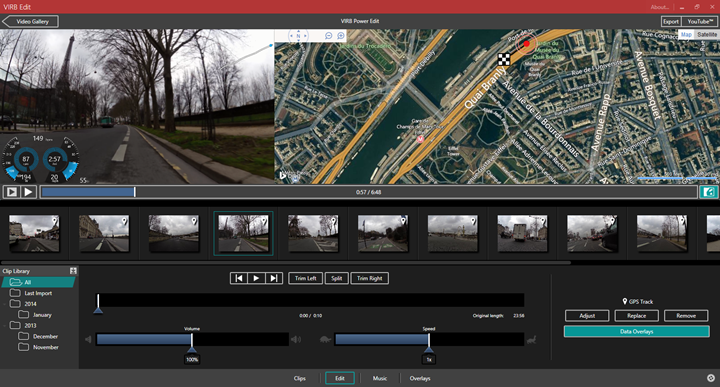Remove the GPS Track
The height and width of the screenshot is (387, 720).
[x=686, y=315]
